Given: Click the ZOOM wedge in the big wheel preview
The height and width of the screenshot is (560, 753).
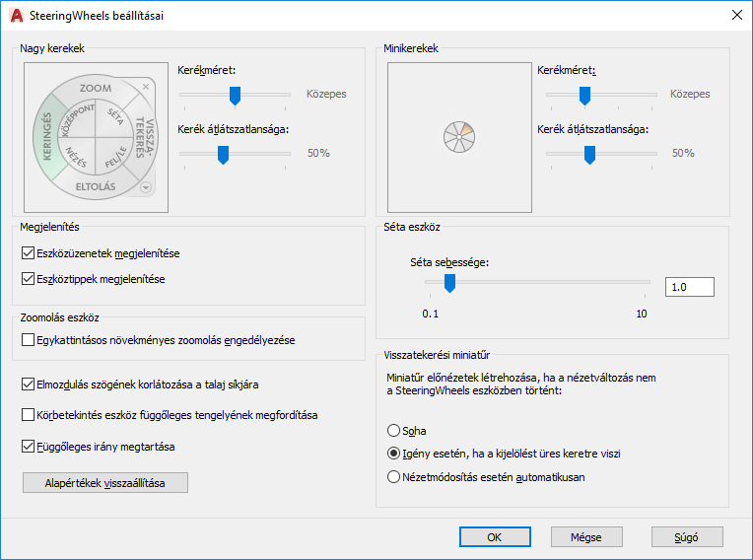Looking at the screenshot, I should pos(96,88).
